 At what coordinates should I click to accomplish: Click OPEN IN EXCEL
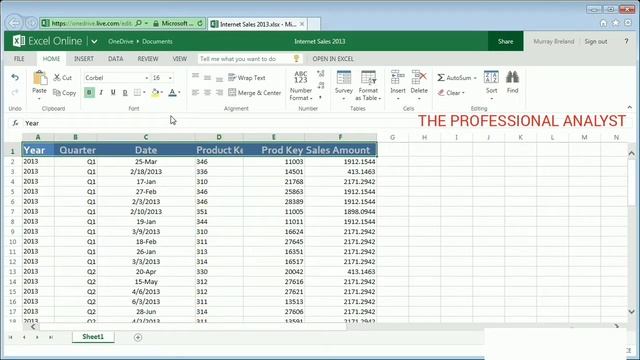[333, 59]
